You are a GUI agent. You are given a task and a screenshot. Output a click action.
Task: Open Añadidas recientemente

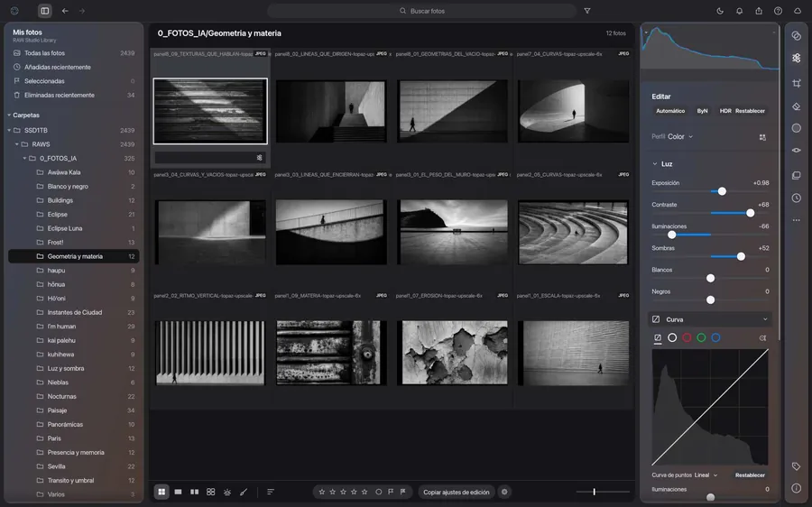coord(74,67)
